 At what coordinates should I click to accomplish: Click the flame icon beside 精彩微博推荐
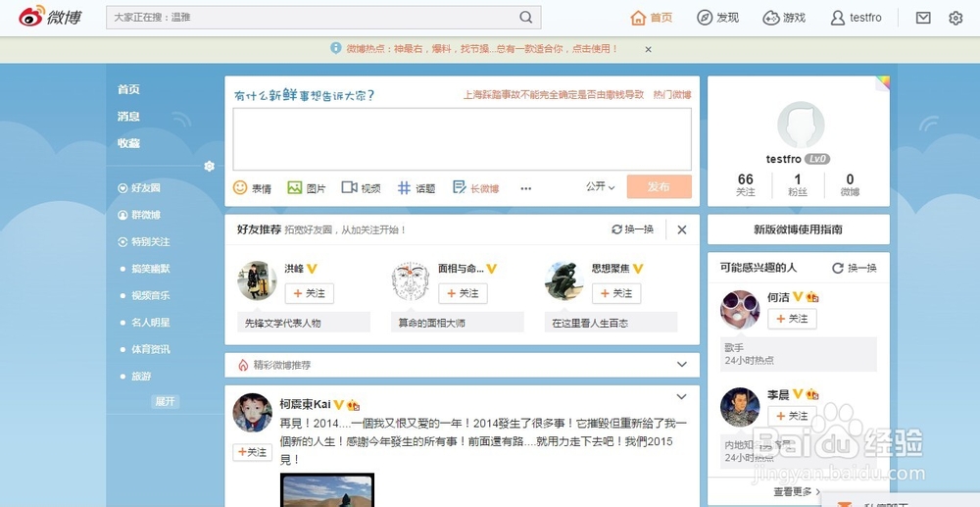243,365
